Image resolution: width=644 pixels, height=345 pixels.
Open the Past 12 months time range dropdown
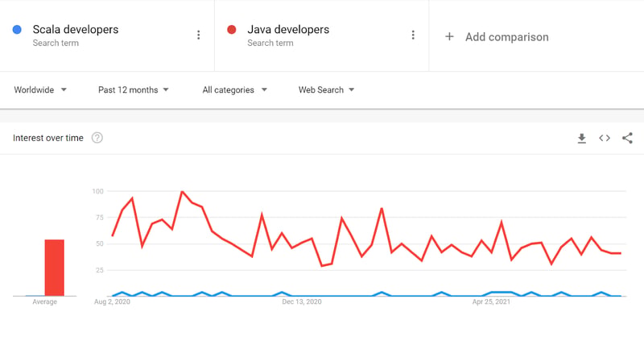[x=134, y=89]
